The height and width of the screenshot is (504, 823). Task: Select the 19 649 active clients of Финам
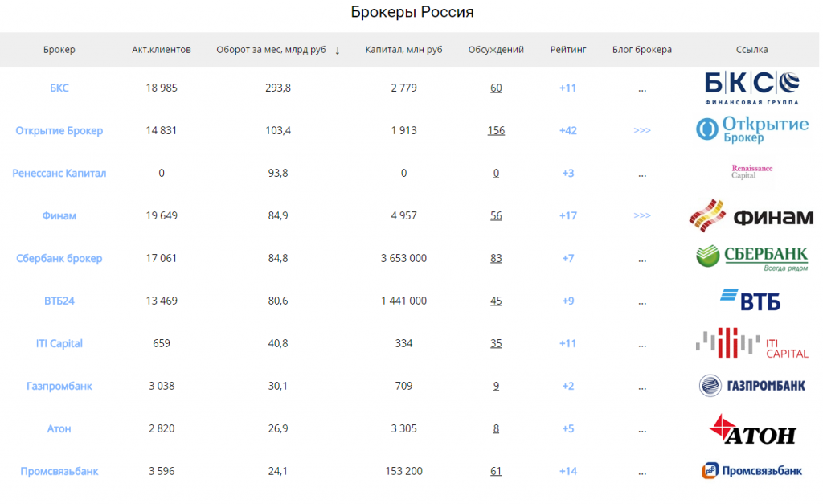[161, 215]
